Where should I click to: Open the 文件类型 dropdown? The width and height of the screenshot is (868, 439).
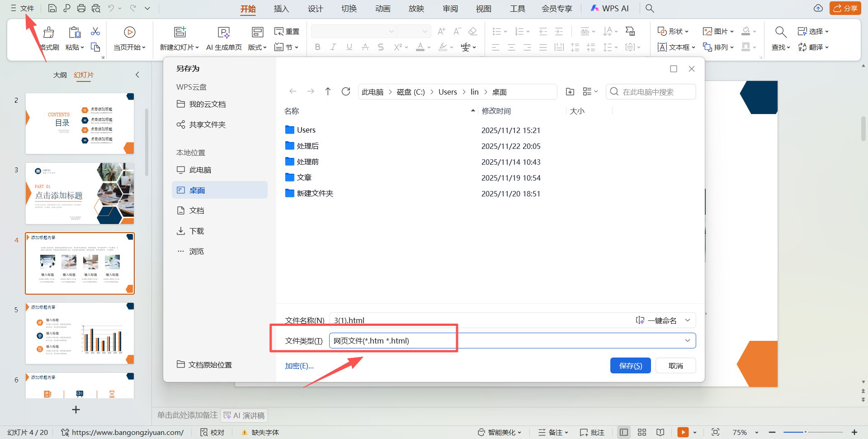click(x=688, y=340)
